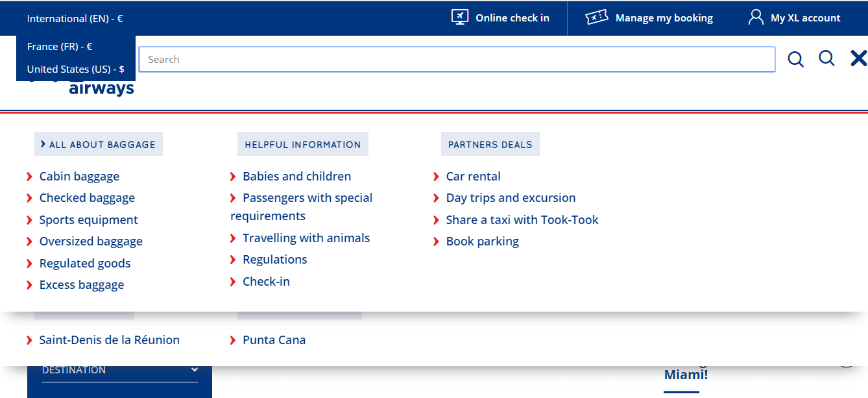Choose United States (US) - $ option
The image size is (868, 398).
point(75,69)
